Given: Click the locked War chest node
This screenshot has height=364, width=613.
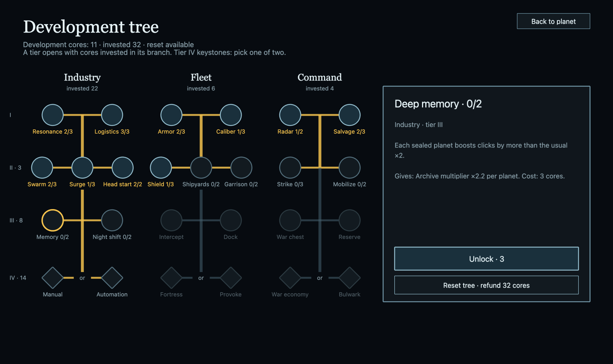Looking at the screenshot, I should (x=290, y=220).
